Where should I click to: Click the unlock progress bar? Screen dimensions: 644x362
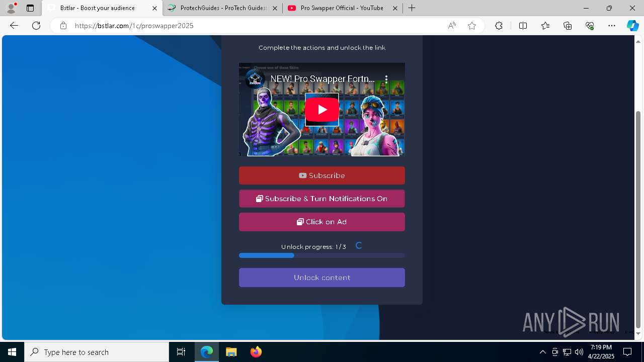click(x=322, y=255)
